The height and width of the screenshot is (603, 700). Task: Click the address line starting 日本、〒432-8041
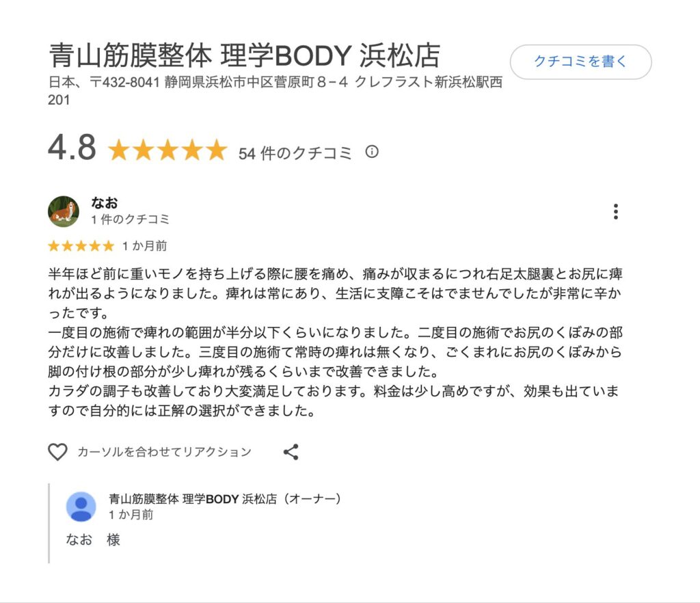pos(275,91)
